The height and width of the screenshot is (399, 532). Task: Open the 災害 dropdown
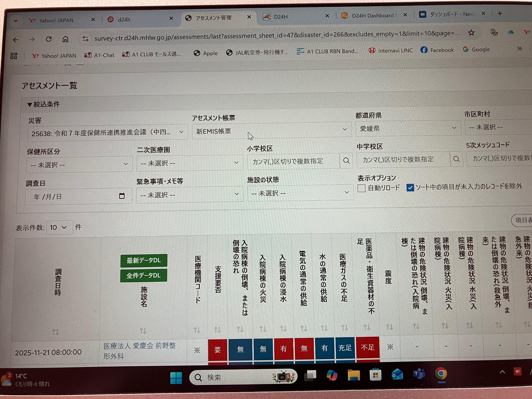[x=107, y=132]
